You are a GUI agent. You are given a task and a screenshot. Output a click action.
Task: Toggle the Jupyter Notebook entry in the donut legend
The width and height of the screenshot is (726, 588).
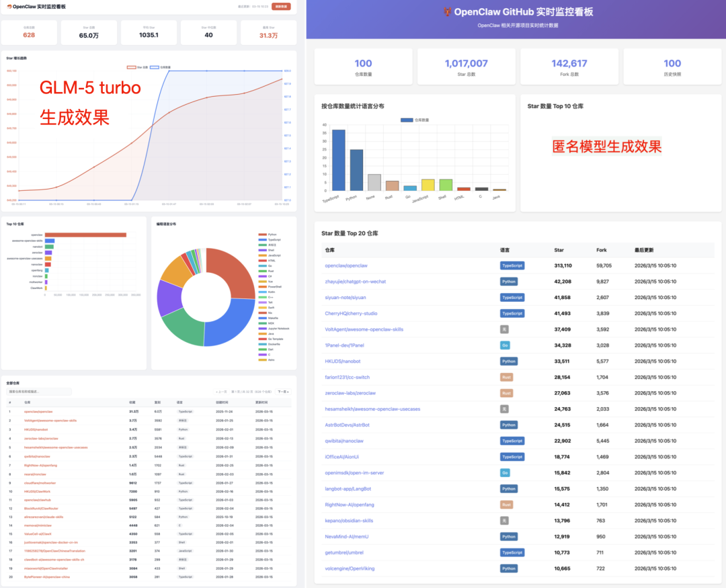pyautogui.click(x=274, y=329)
